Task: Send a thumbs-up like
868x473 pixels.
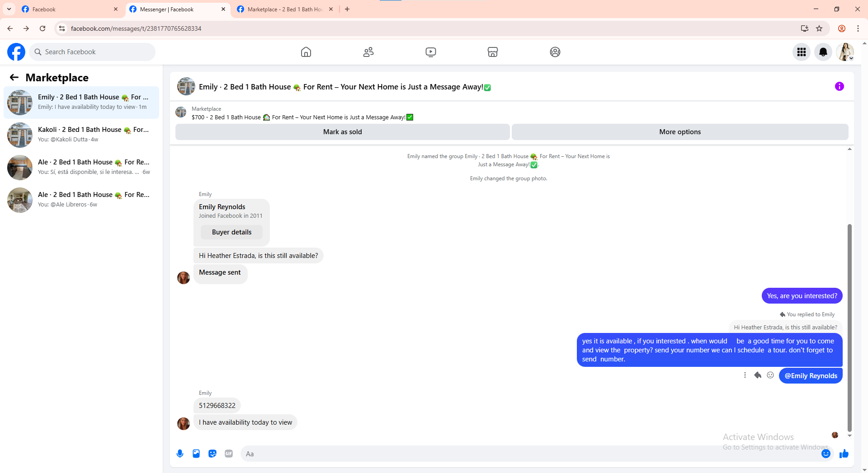Action: pos(844,454)
